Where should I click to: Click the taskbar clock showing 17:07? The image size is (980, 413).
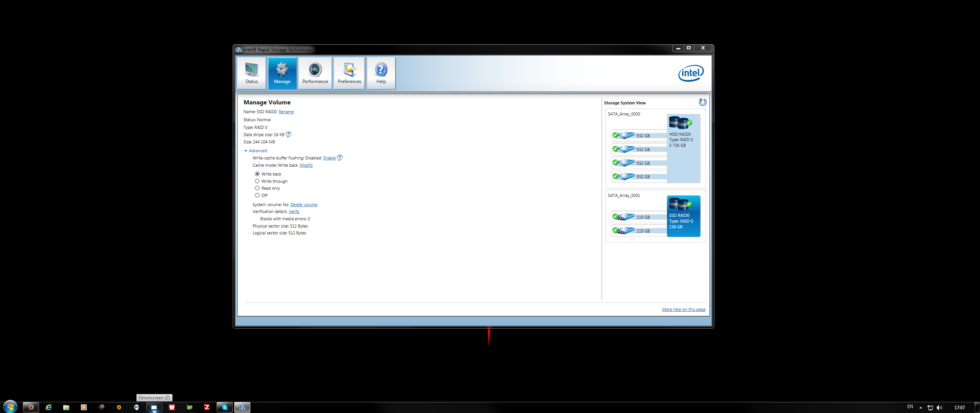(x=960, y=408)
